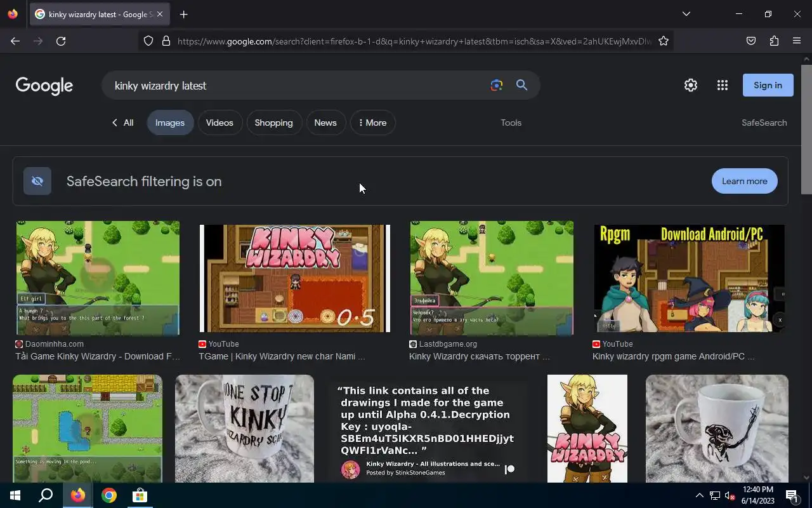Show hidden system tray icons
The width and height of the screenshot is (812, 508).
coord(699,495)
